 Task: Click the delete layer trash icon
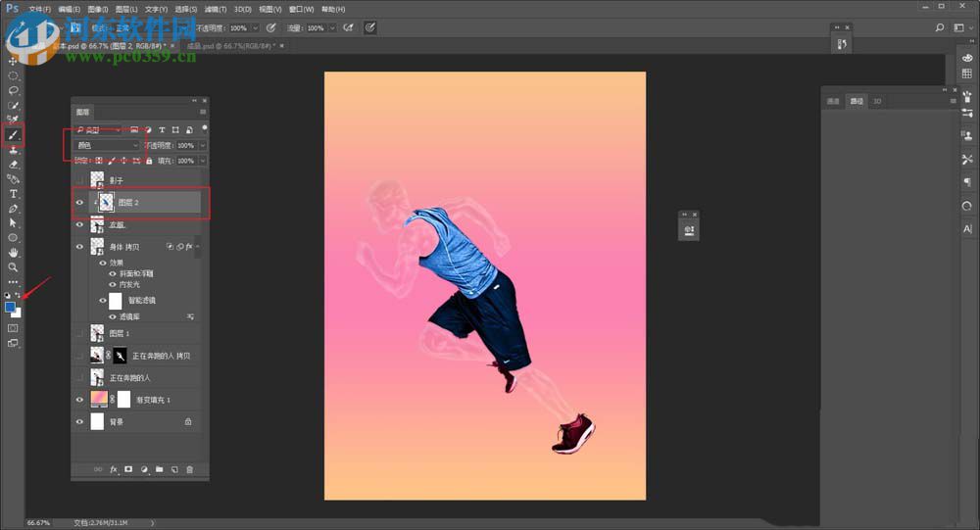(x=190, y=470)
